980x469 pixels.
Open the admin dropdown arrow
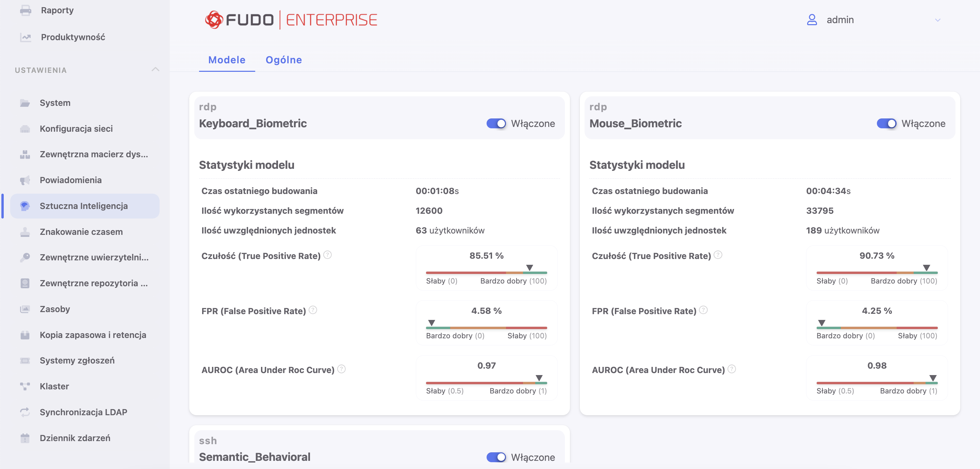(x=937, y=20)
